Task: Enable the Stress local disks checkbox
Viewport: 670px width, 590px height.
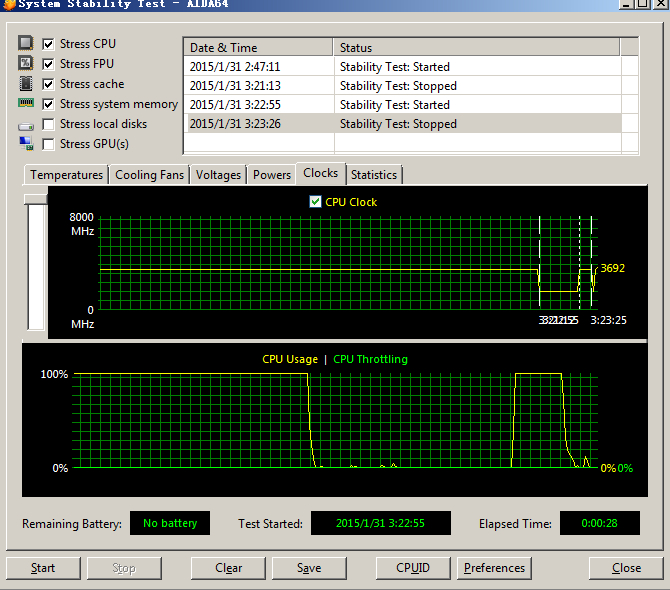Action: [x=48, y=124]
